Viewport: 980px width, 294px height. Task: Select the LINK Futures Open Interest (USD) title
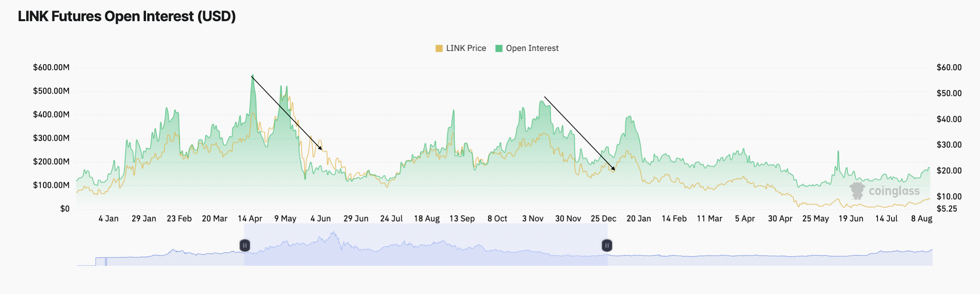click(x=127, y=16)
